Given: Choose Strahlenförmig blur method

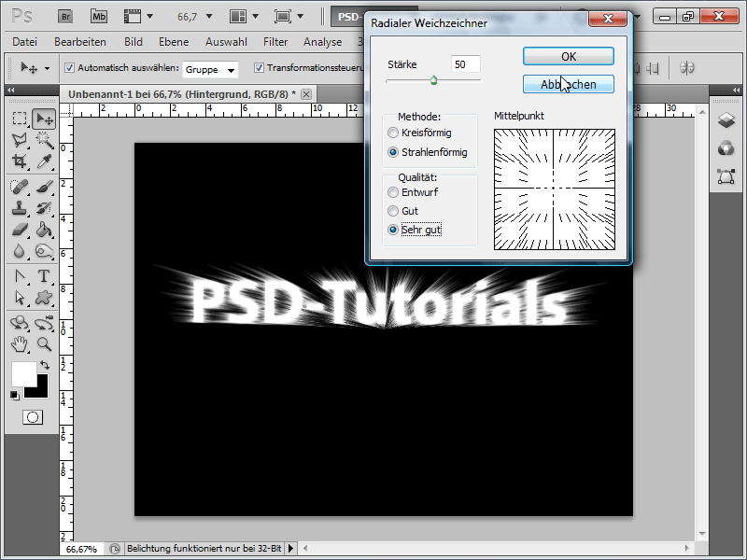Looking at the screenshot, I should [392, 152].
